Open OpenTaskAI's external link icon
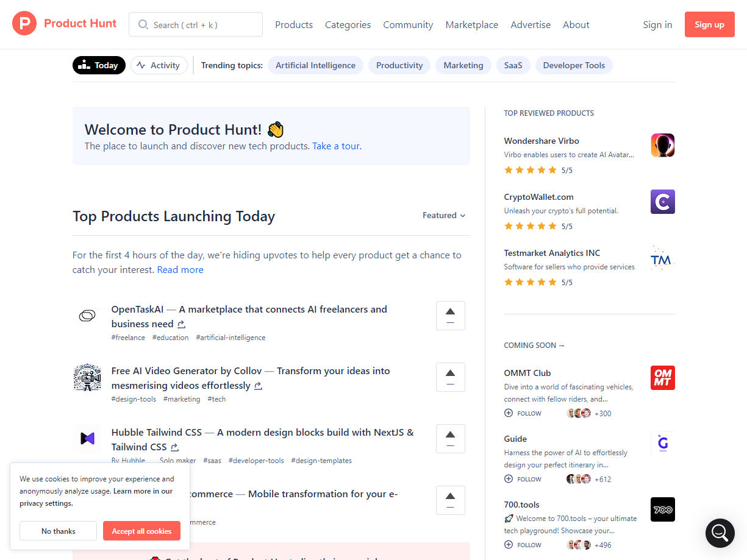The height and width of the screenshot is (560, 747). click(x=180, y=324)
